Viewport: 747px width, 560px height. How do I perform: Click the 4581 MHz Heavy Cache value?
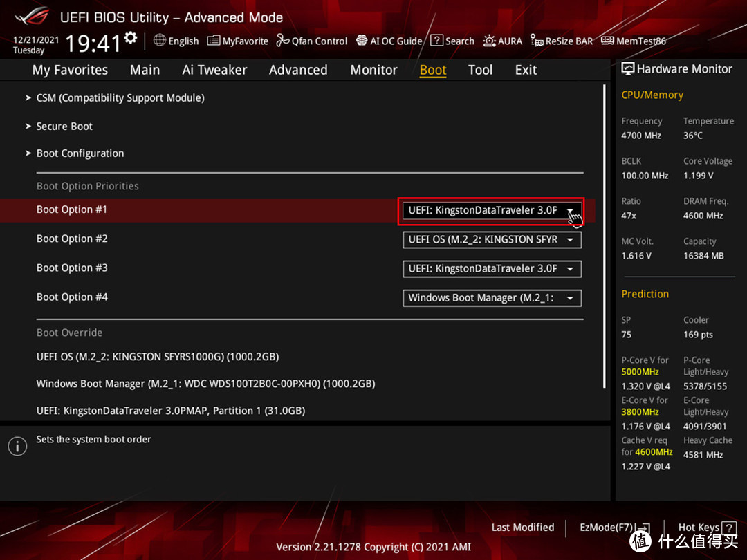pyautogui.click(x=703, y=455)
